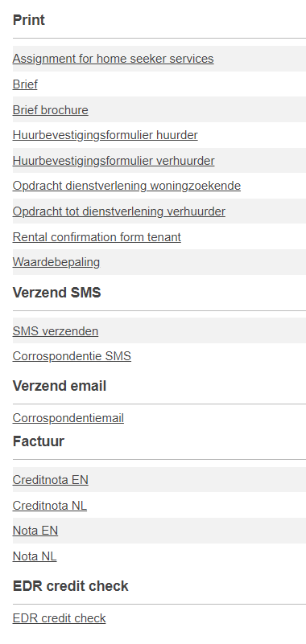The width and height of the screenshot is (306, 644).
Task: Open Huurbevestigingsformulier verhuurder form
Action: [x=114, y=161]
